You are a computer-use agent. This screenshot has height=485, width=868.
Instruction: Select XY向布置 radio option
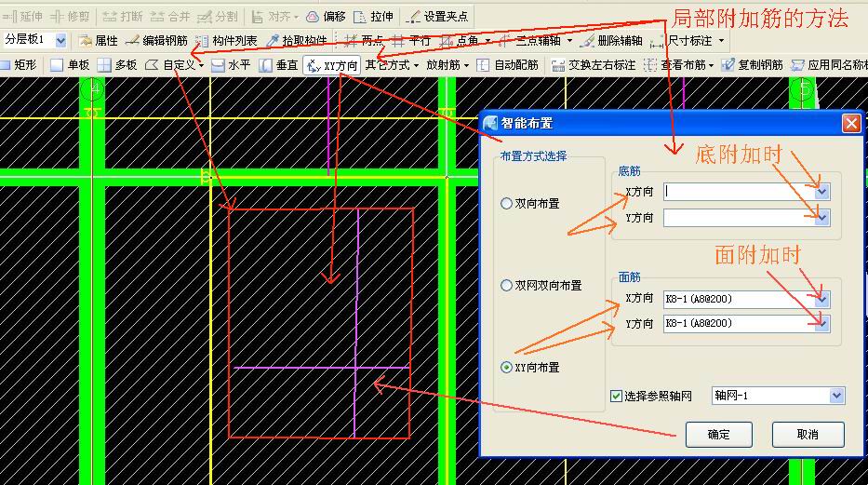pyautogui.click(x=506, y=367)
